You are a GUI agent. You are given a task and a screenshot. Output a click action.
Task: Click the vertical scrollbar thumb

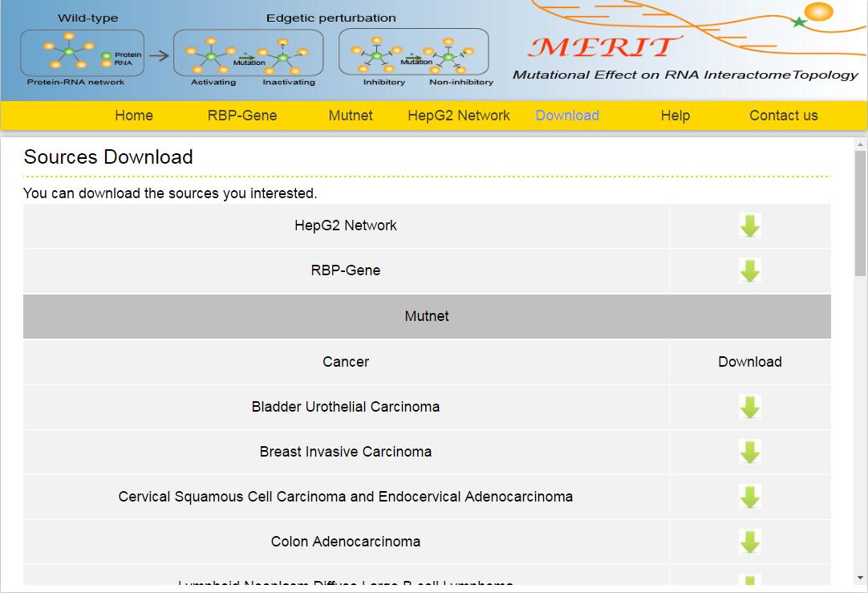(860, 213)
